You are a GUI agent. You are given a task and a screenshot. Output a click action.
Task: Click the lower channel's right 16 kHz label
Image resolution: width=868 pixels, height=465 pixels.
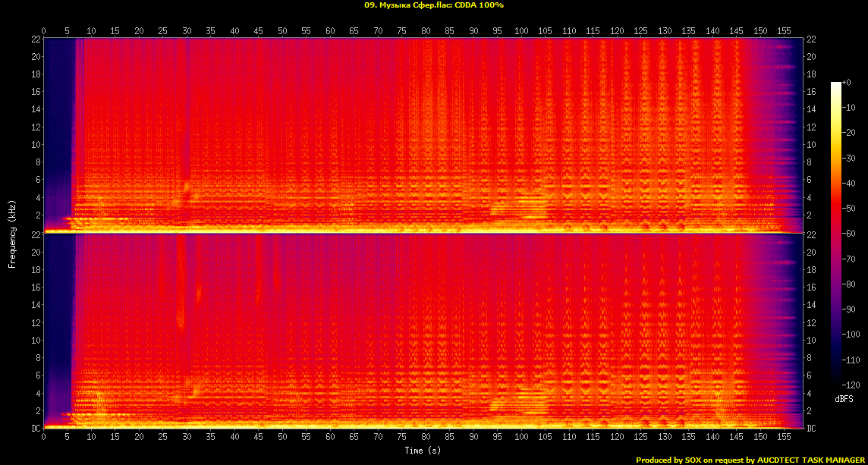click(810, 287)
